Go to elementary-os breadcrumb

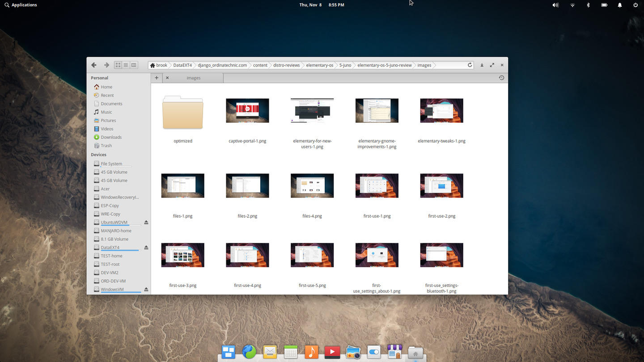pos(320,65)
